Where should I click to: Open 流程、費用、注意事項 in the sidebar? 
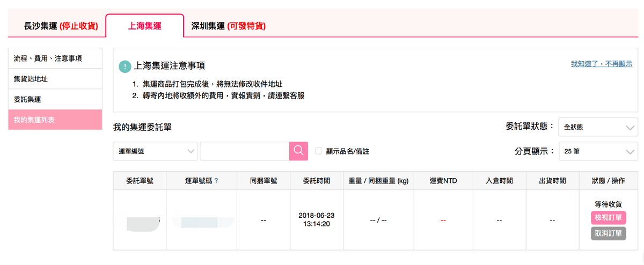coord(55,58)
